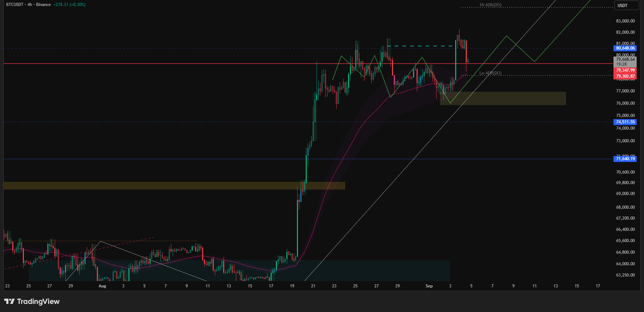Click the gray current price 79,668.64 label
Image resolution: width=644 pixels, height=312 pixels.
click(625, 59)
